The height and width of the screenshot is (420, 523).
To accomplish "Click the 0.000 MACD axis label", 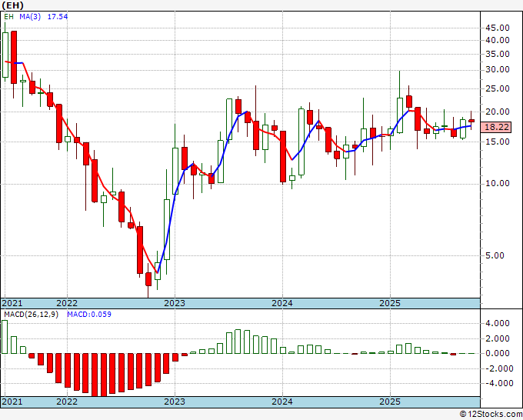I will pos(498,353).
